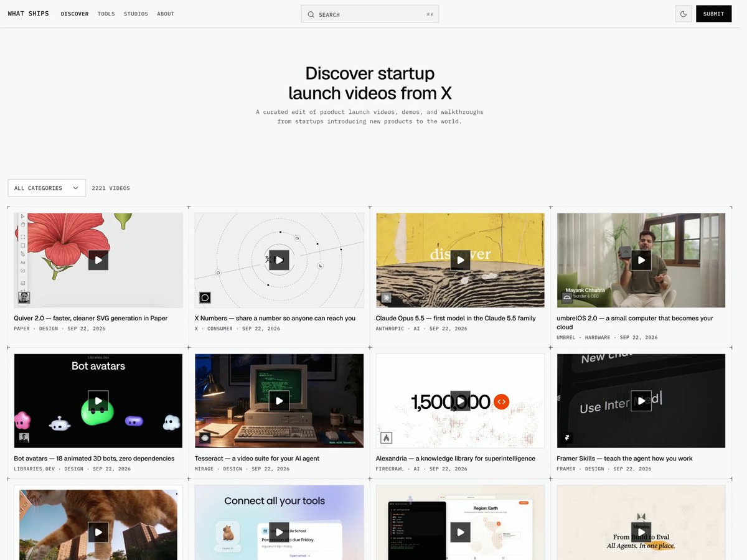Play the Connect all your tools video
Screen dimensions: 747x560
tap(280, 532)
